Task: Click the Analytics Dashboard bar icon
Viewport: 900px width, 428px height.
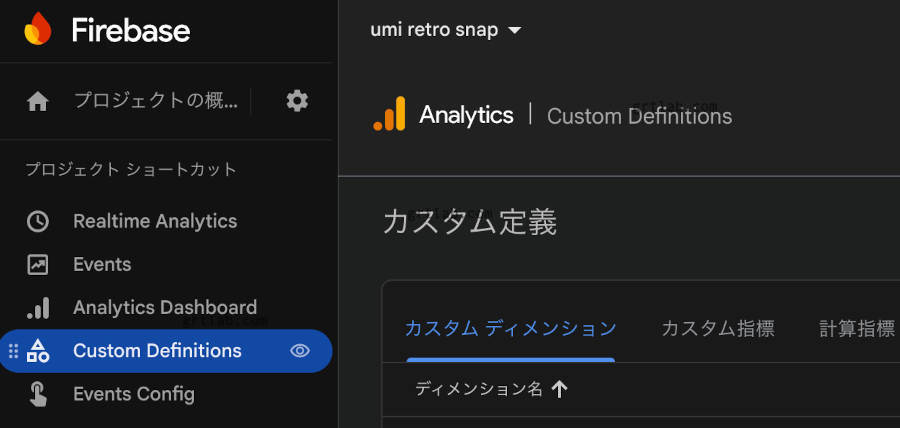Action: click(38, 308)
